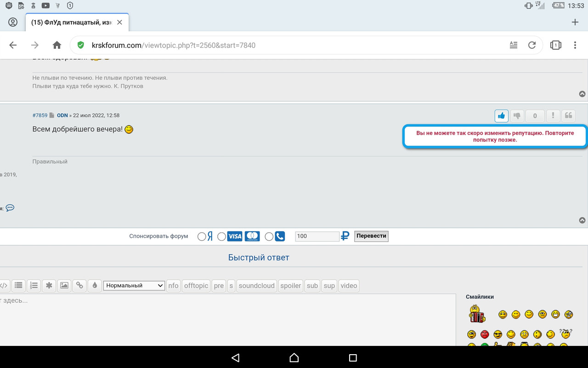The width and height of the screenshot is (588, 368).
Task: Focus the sponsorship amount field showing 100
Action: coord(317,236)
